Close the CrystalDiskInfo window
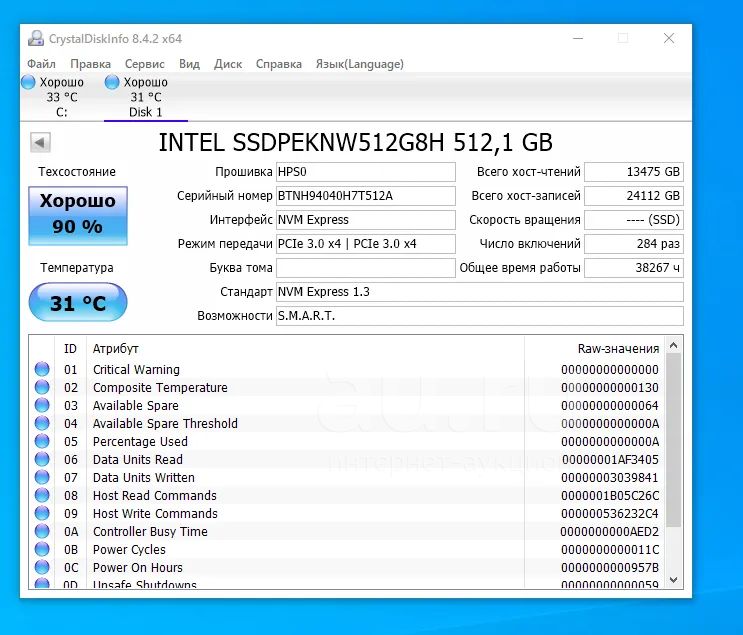This screenshot has width=743, height=635. [669, 38]
